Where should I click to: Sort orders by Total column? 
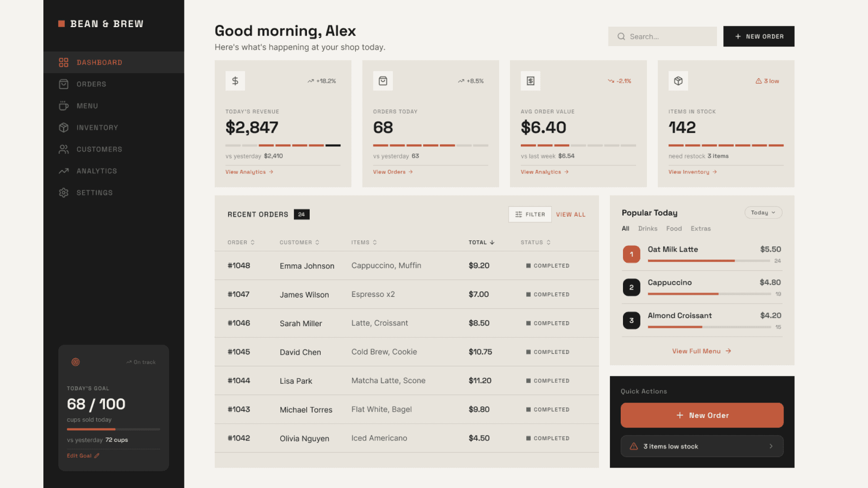(481, 242)
